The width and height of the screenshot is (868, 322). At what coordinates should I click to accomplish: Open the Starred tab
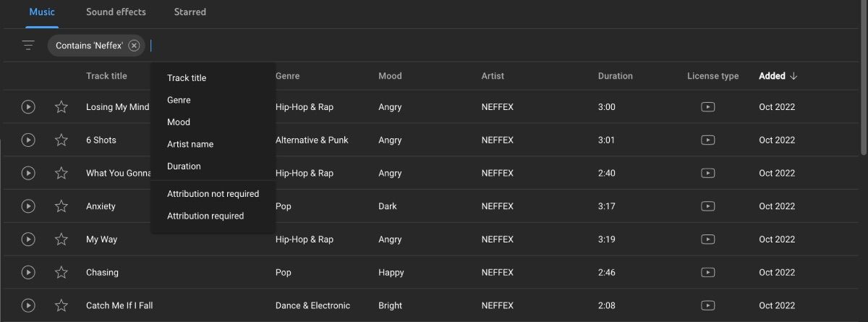190,12
